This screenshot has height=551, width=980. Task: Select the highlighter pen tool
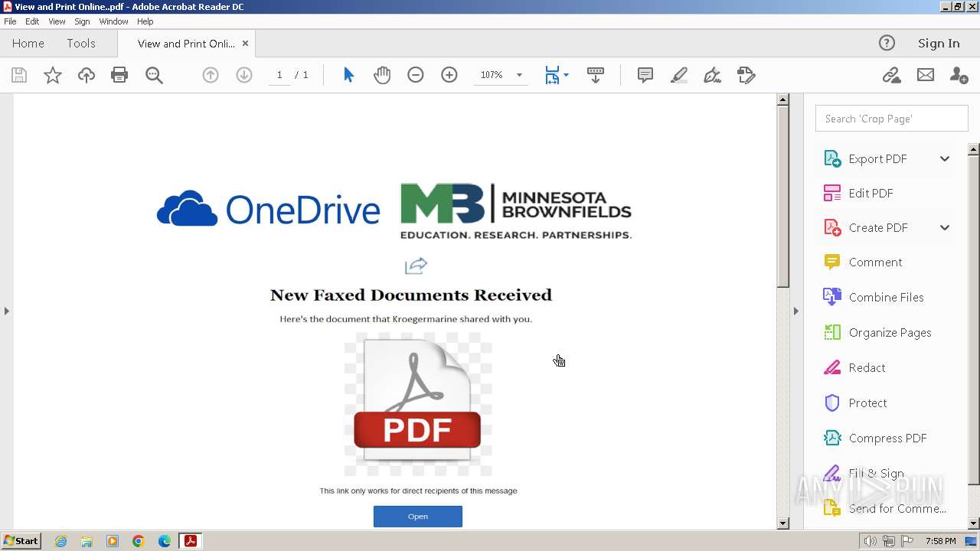click(679, 75)
